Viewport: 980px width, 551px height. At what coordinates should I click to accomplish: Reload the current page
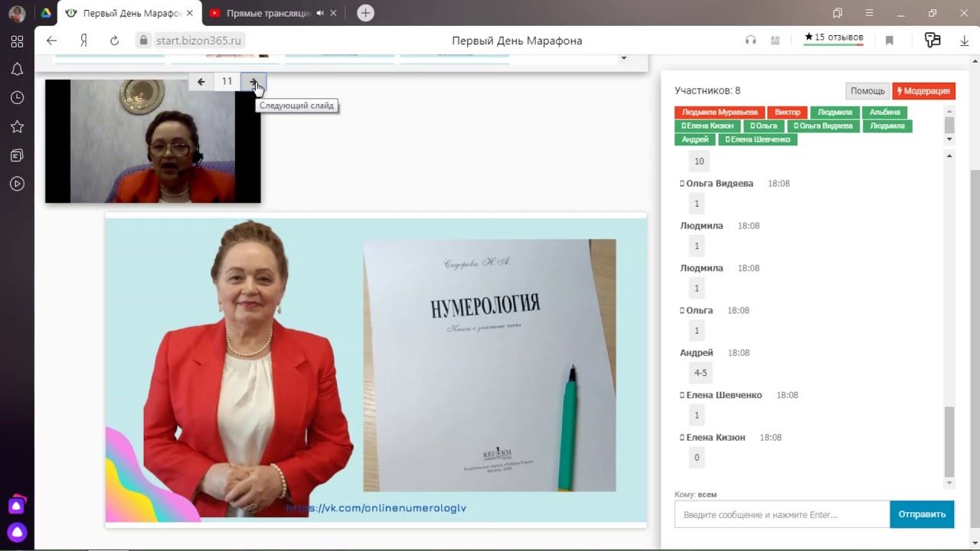tap(114, 41)
